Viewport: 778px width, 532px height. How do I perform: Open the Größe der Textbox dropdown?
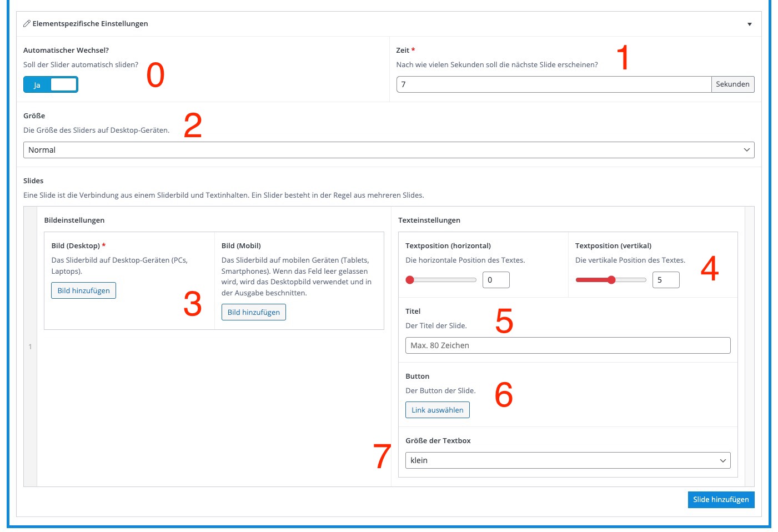[x=568, y=460]
